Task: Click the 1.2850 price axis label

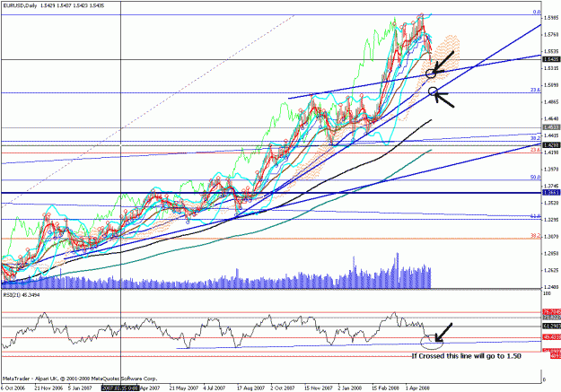Action: (551, 253)
